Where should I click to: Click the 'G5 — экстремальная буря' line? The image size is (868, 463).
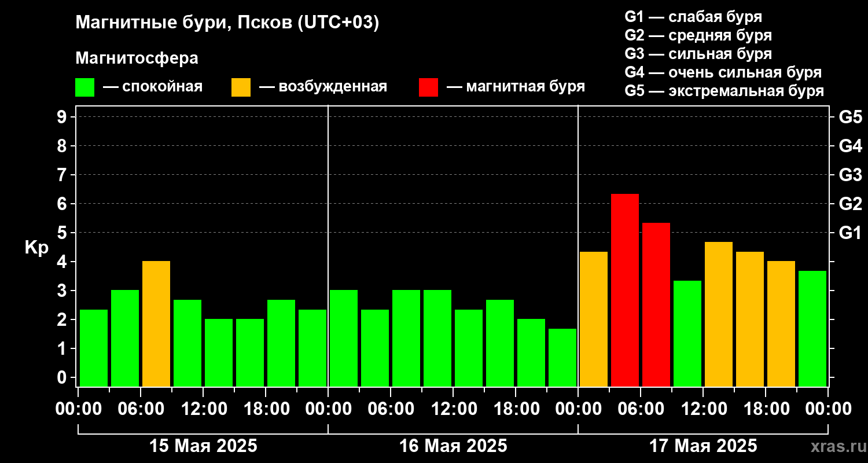[x=724, y=91]
